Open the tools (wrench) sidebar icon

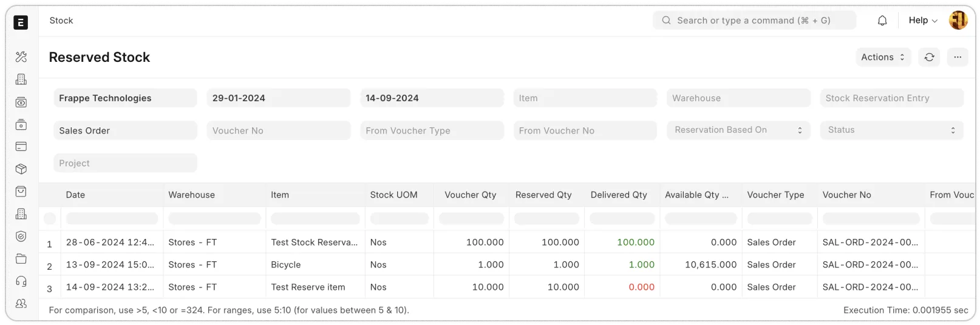pyautogui.click(x=21, y=57)
